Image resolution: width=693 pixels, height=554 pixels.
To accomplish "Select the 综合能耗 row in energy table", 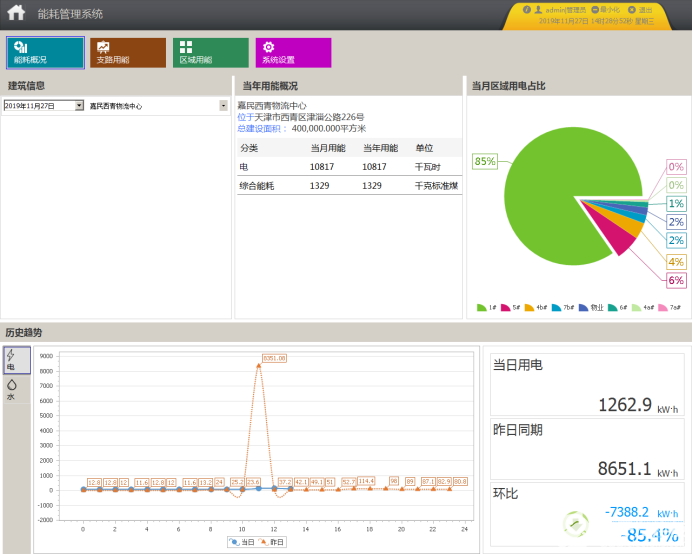I will [349, 186].
